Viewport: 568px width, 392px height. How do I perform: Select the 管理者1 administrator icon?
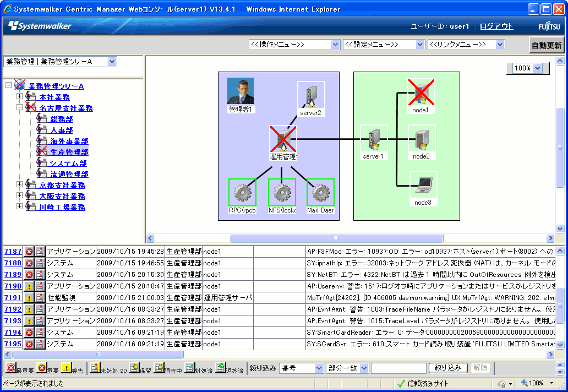tap(241, 91)
